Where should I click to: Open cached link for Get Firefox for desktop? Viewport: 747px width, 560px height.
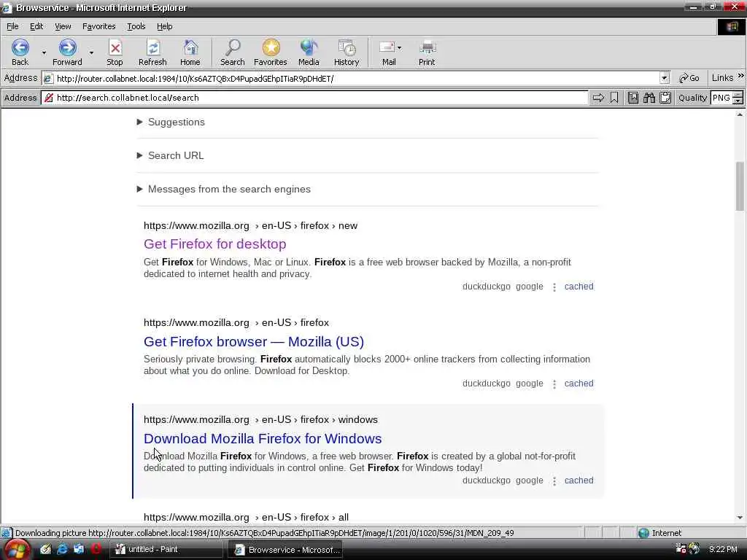pos(578,286)
